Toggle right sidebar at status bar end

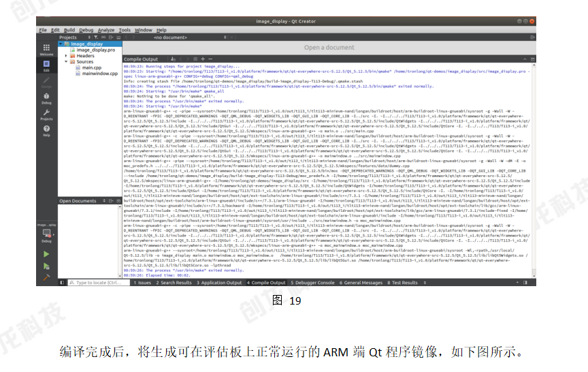525,283
